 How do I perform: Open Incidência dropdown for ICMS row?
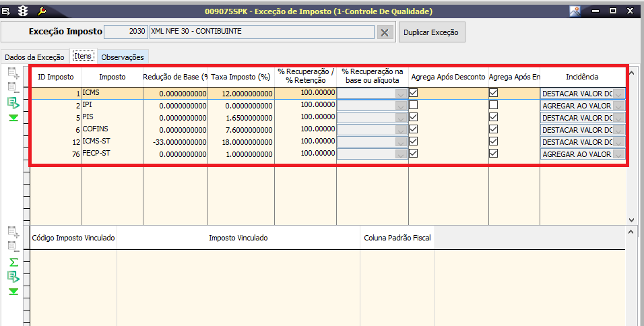coord(619,94)
